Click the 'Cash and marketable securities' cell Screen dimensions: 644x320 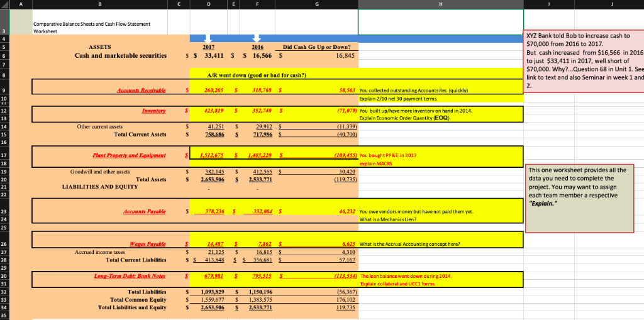click(x=121, y=55)
